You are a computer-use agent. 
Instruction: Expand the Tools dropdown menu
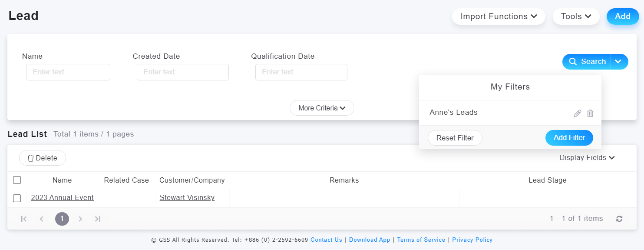pos(576,17)
